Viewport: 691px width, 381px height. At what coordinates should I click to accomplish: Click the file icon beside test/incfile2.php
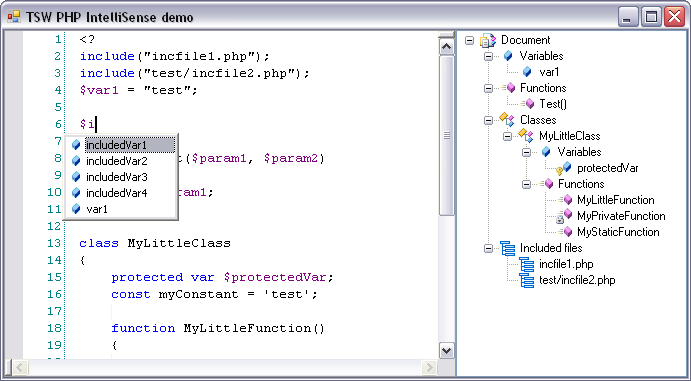point(527,280)
